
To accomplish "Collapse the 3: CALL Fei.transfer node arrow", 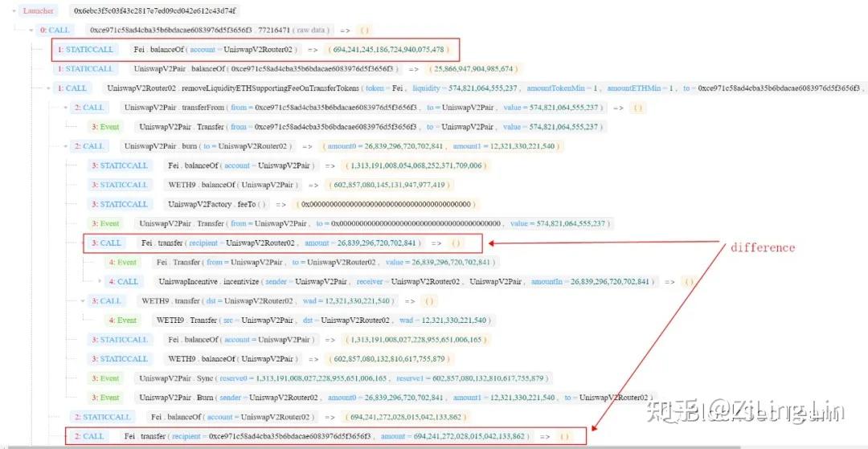I will pyautogui.click(x=83, y=243).
